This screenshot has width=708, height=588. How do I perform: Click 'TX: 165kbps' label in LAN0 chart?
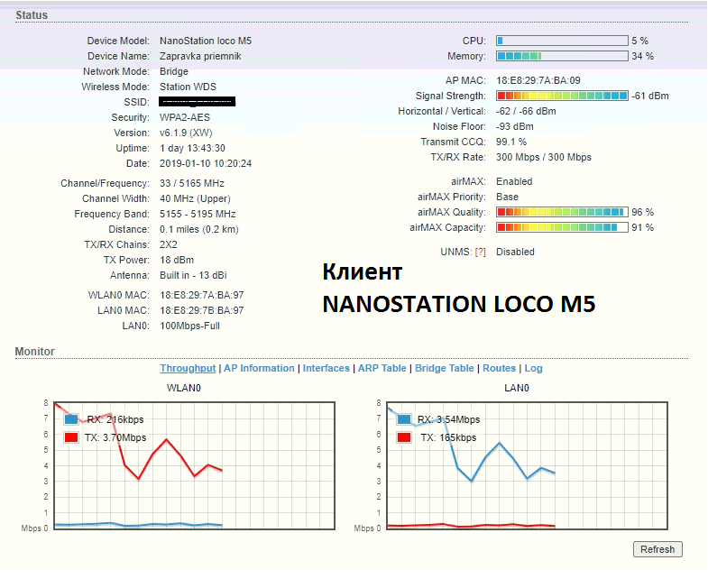tap(448, 437)
